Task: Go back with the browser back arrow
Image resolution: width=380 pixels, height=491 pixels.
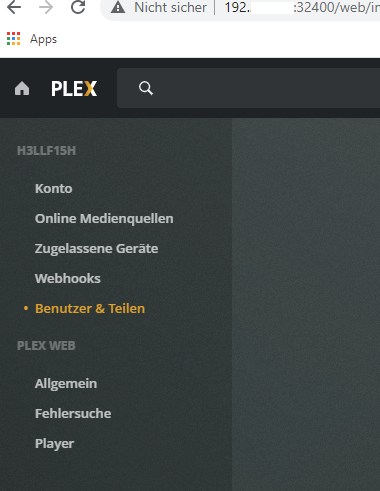Action: pos(14,8)
